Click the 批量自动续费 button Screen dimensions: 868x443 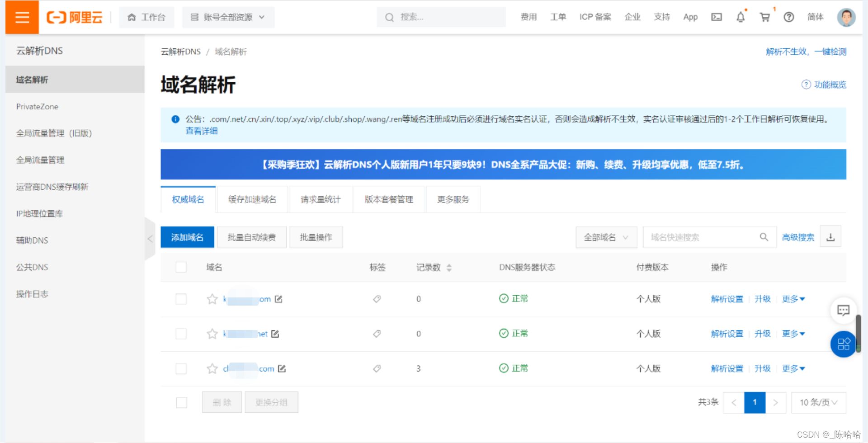point(252,237)
